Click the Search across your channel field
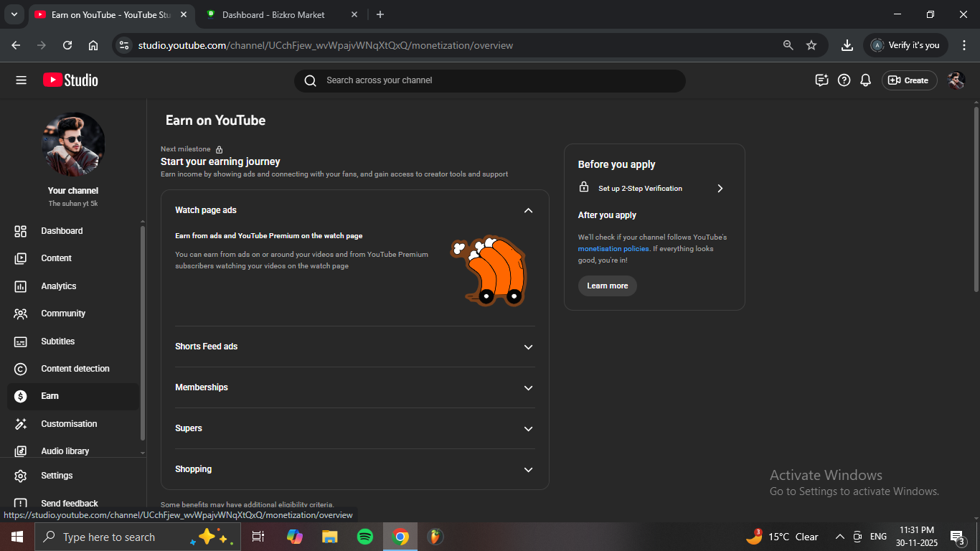980x551 pixels. point(489,80)
